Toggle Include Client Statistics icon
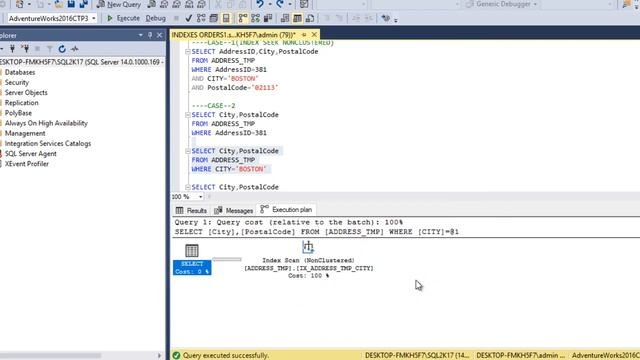This screenshot has width=640, height=360. (x=268, y=18)
